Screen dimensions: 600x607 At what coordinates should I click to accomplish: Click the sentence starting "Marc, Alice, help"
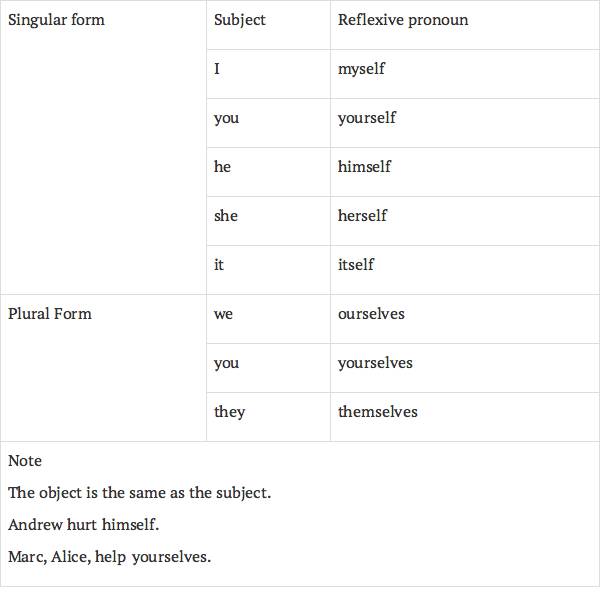click(x=110, y=557)
